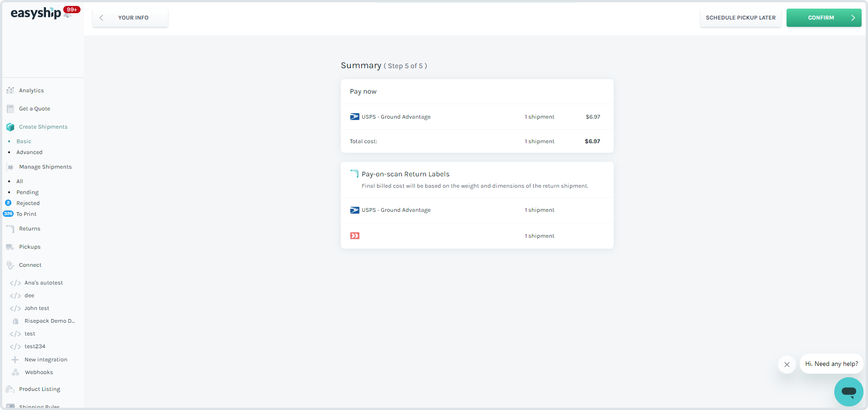
Task: Open Returns page
Action: coord(30,229)
